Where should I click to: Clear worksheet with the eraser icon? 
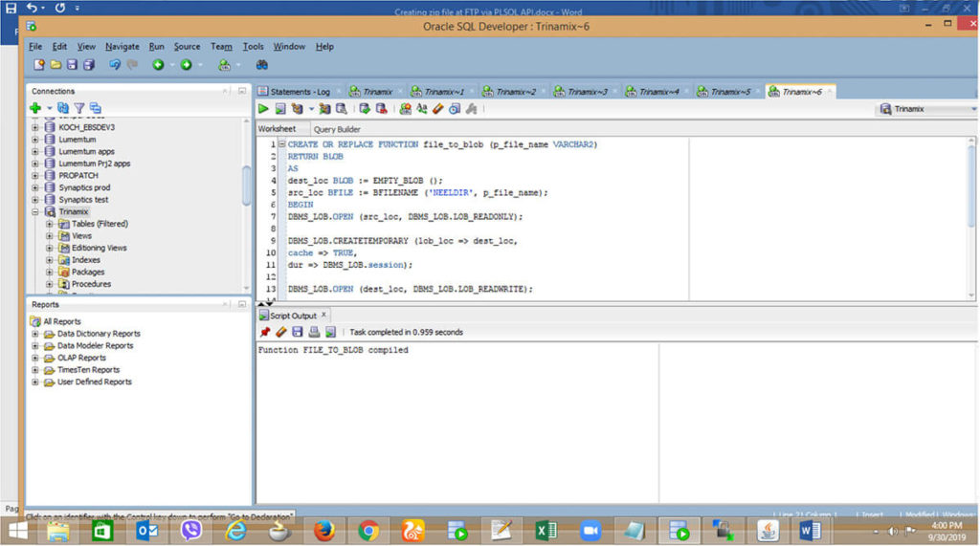pyautogui.click(x=438, y=109)
